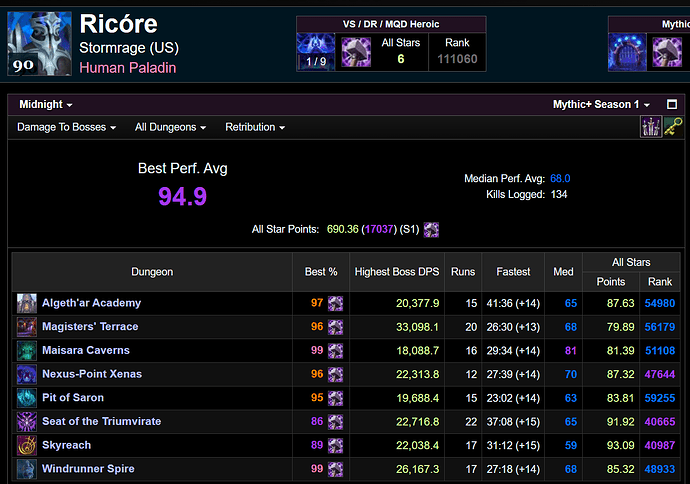Image resolution: width=690 pixels, height=484 pixels.
Task: Click spec icon in Maisara Caverns row
Action: [x=335, y=351]
